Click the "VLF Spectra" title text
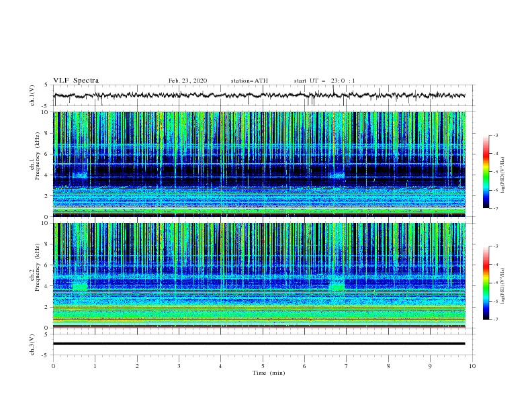The height and width of the screenshot is (411, 532). [x=76, y=81]
